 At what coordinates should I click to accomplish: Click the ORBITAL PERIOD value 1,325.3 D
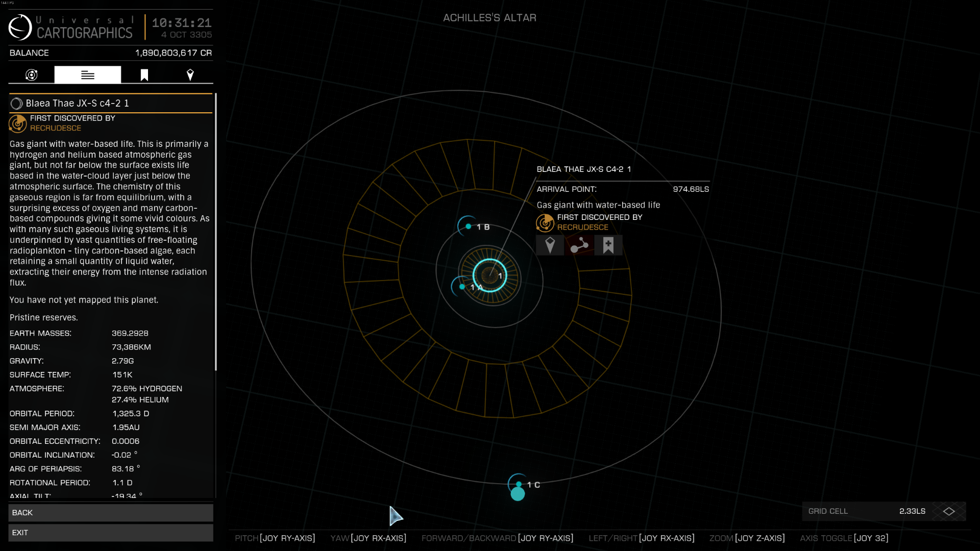131,413
